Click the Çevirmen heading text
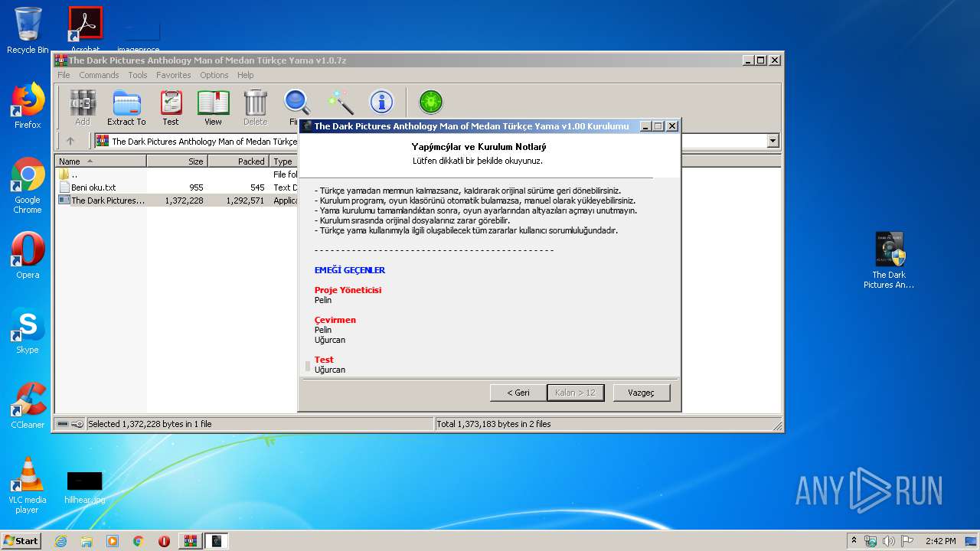Viewport: 980px width, 551px height. click(335, 320)
